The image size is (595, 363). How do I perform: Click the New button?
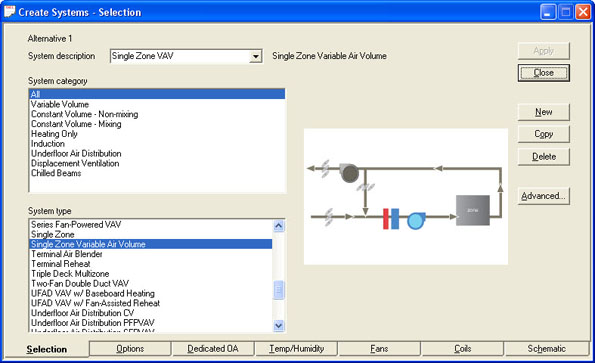coord(543,112)
